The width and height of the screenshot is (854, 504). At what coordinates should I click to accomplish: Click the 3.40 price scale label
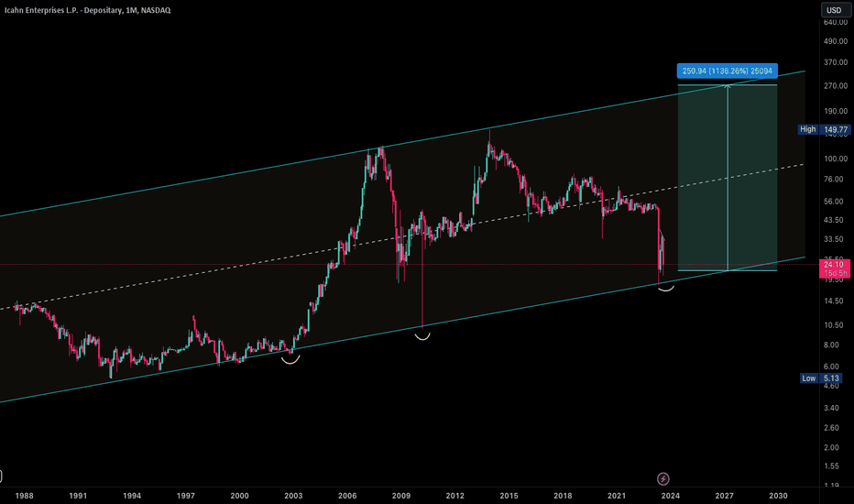831,408
